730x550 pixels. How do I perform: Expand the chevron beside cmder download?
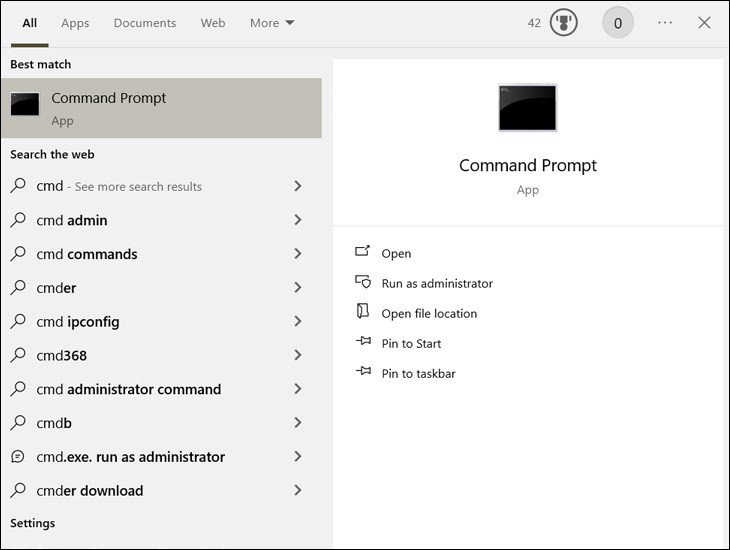click(x=298, y=491)
